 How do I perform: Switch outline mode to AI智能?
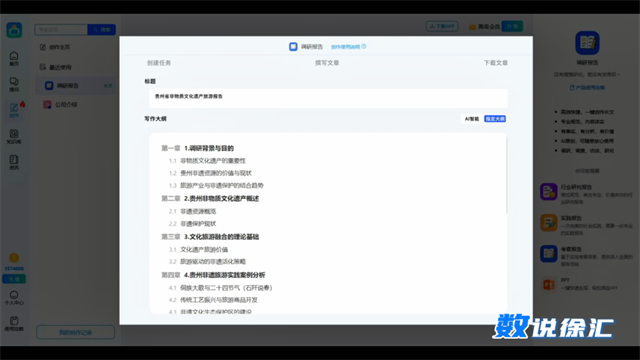coord(472,119)
